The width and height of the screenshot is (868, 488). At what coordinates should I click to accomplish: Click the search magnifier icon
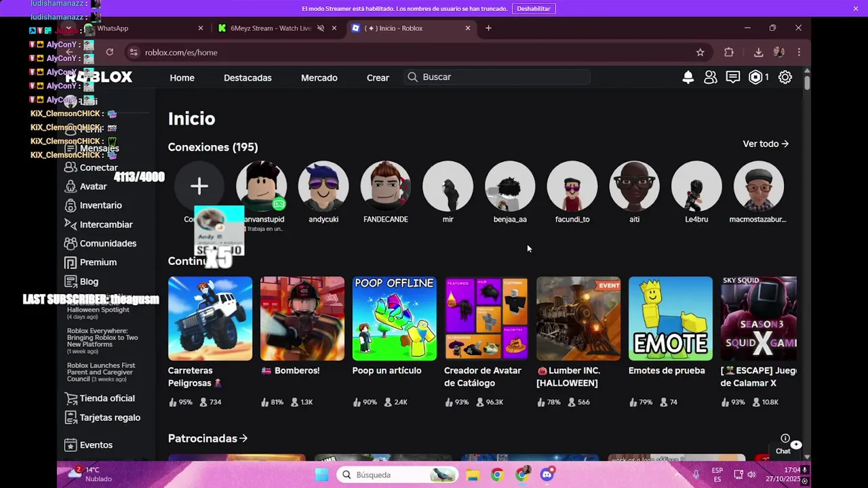click(412, 77)
